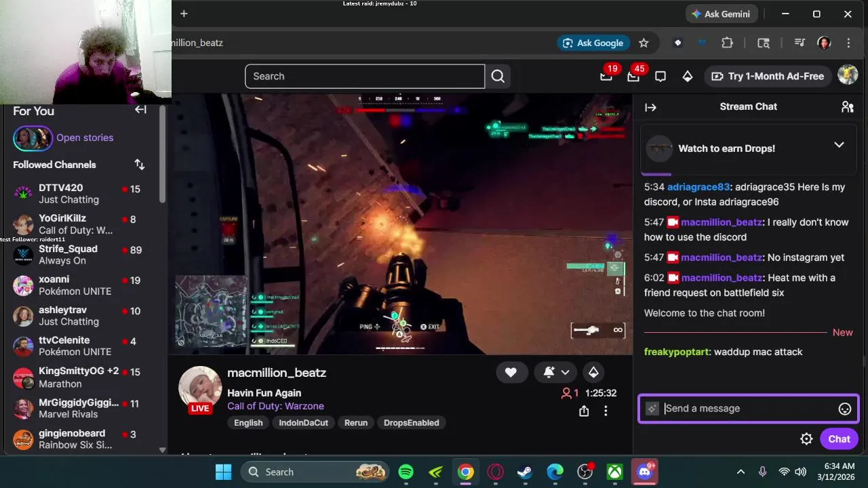Click the English stream tag

[248, 423]
